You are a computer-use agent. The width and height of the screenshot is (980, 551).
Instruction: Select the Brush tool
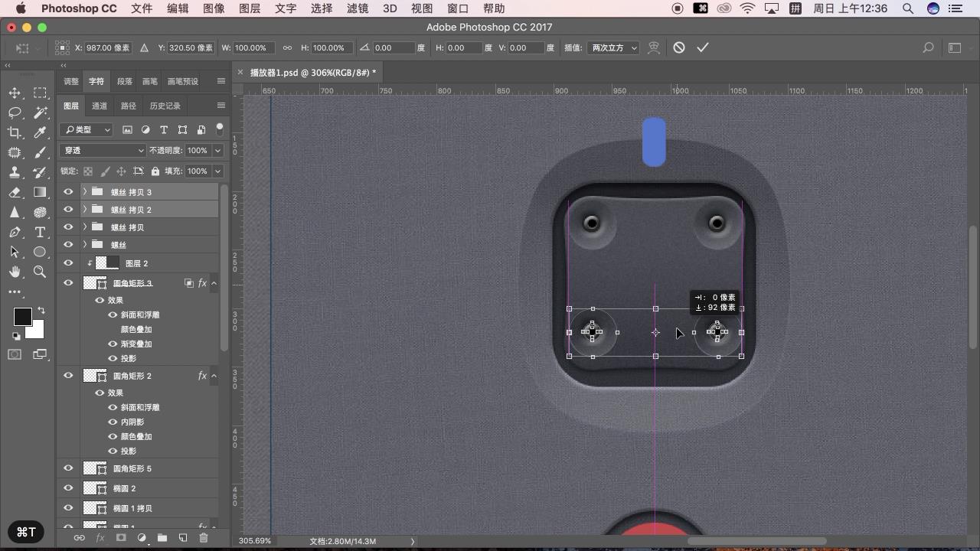pos(40,152)
